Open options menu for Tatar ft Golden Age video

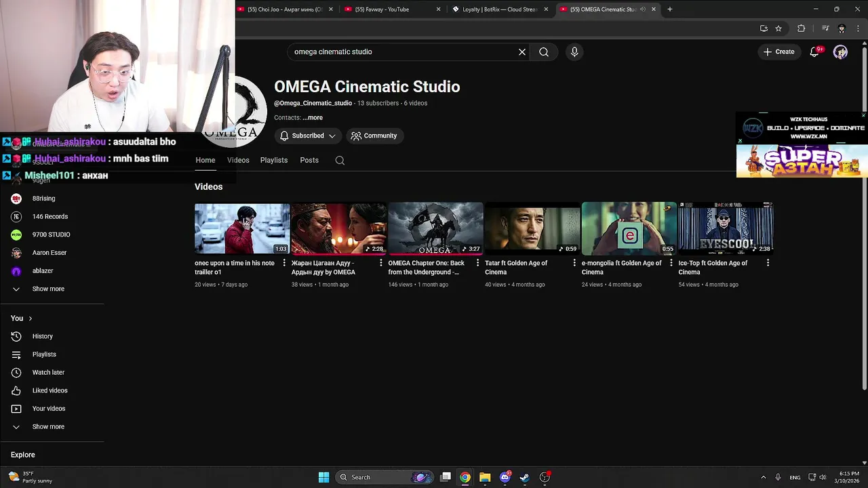point(574,263)
